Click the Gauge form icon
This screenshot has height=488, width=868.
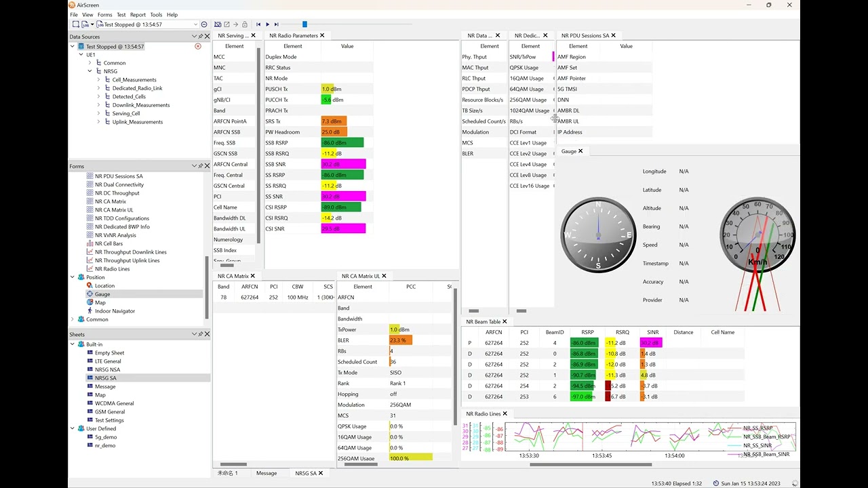point(90,294)
